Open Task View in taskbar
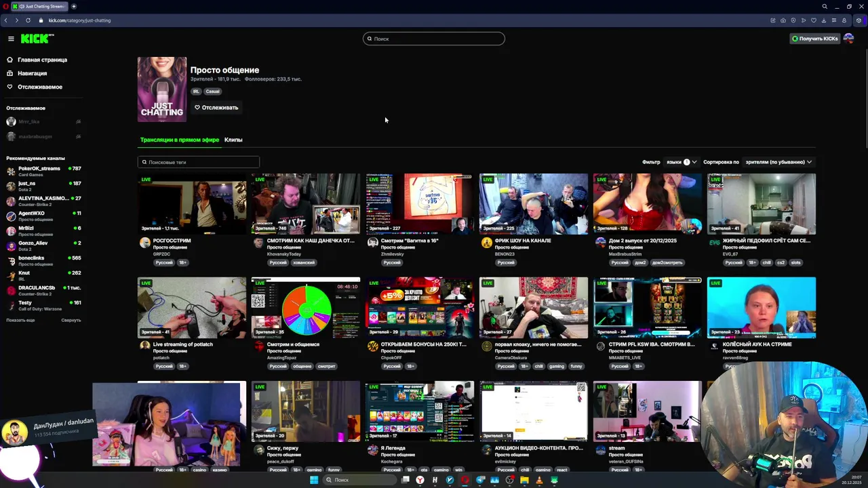This screenshot has height=488, width=868. pos(406,480)
